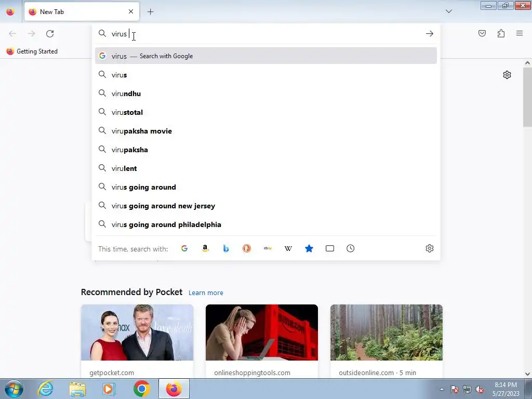The image size is (532, 399).
Task: Go forward one page
Action: [x=31, y=34]
